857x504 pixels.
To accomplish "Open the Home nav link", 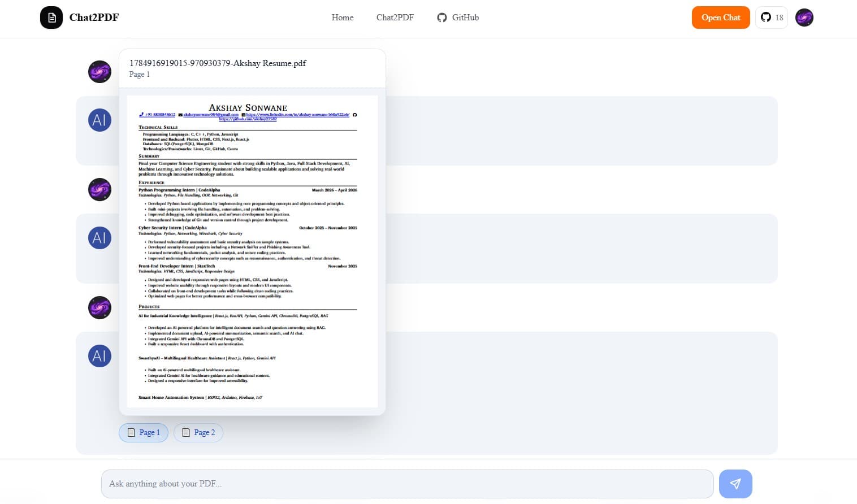I will pos(343,18).
